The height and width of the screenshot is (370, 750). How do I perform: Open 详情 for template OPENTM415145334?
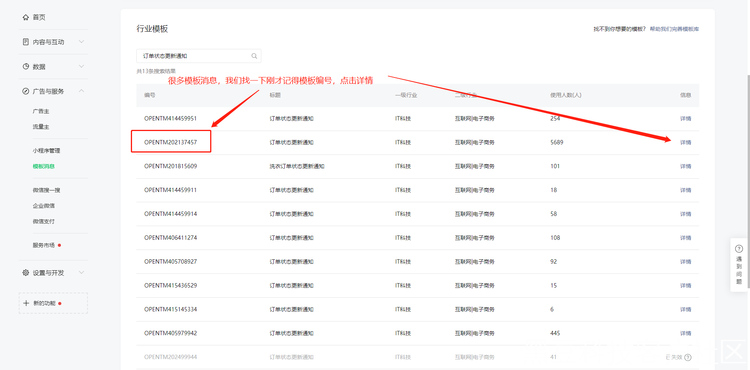(x=685, y=309)
